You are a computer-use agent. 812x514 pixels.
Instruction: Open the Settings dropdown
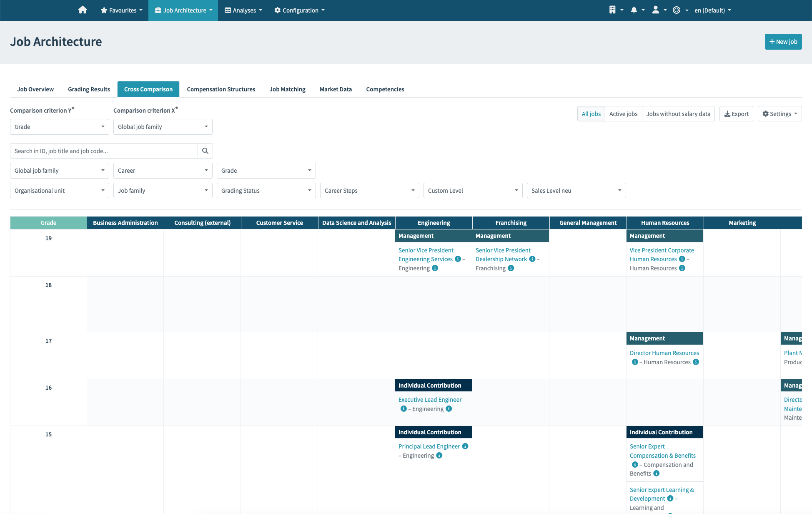click(779, 114)
